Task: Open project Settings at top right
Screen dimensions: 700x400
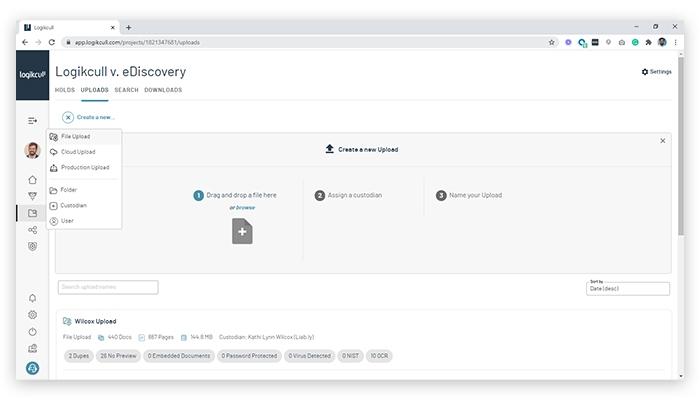Action: (x=656, y=72)
